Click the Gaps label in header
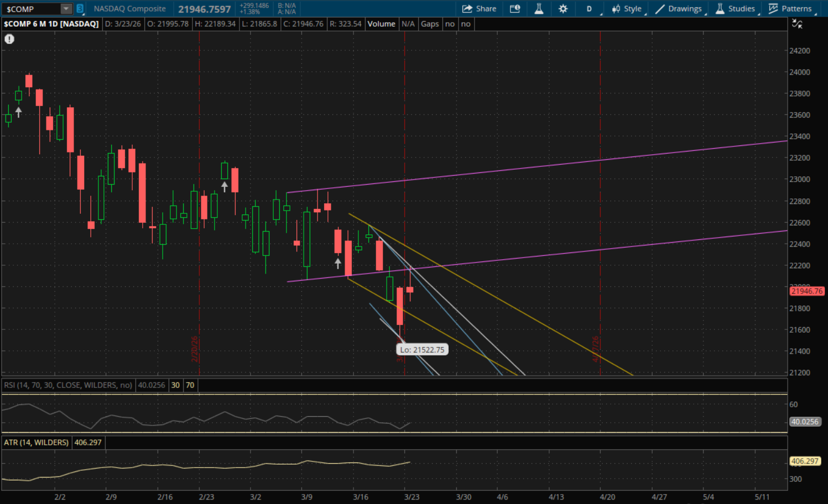Image resolution: width=828 pixels, height=504 pixels. 430,24
